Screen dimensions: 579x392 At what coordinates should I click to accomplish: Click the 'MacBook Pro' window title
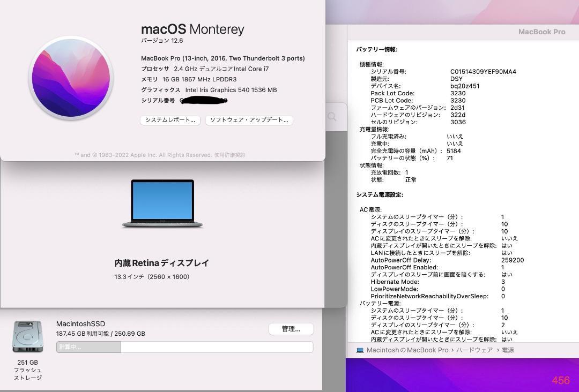coord(541,32)
